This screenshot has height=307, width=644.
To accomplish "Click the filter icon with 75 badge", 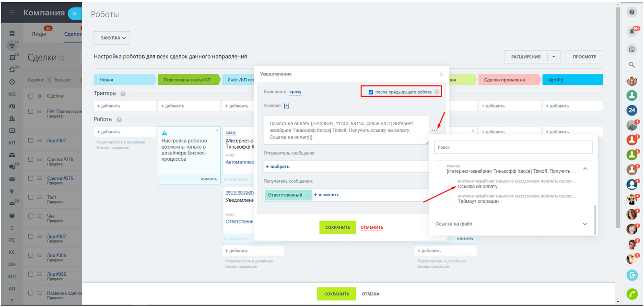I will [x=11, y=46].
